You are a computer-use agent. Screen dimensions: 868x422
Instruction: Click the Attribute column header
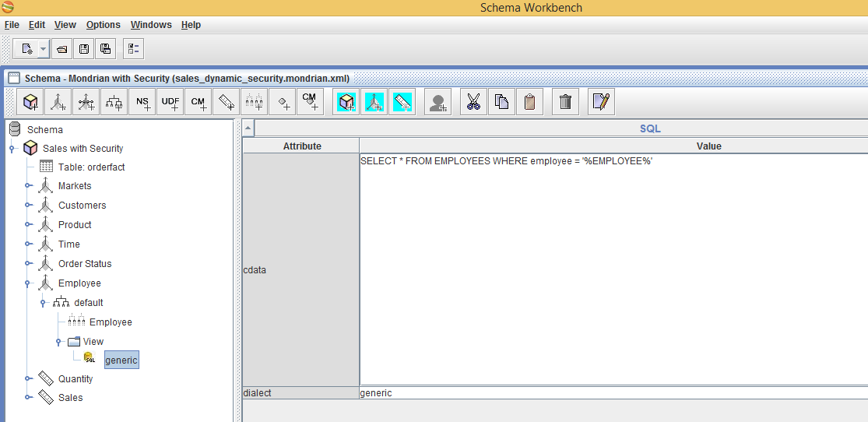302,146
